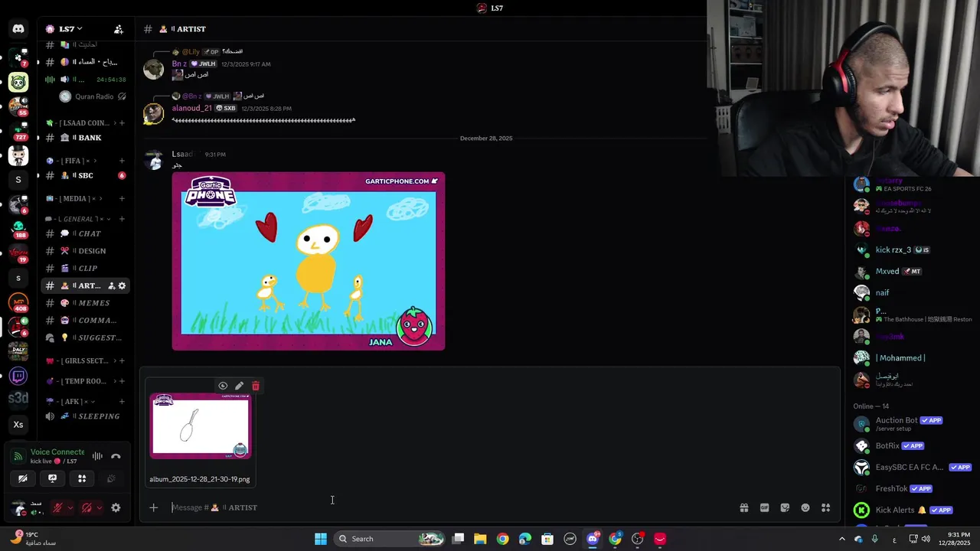This screenshot has height=551, width=980.
Task: Join the SLEEPING voice channel
Action: 84,416
